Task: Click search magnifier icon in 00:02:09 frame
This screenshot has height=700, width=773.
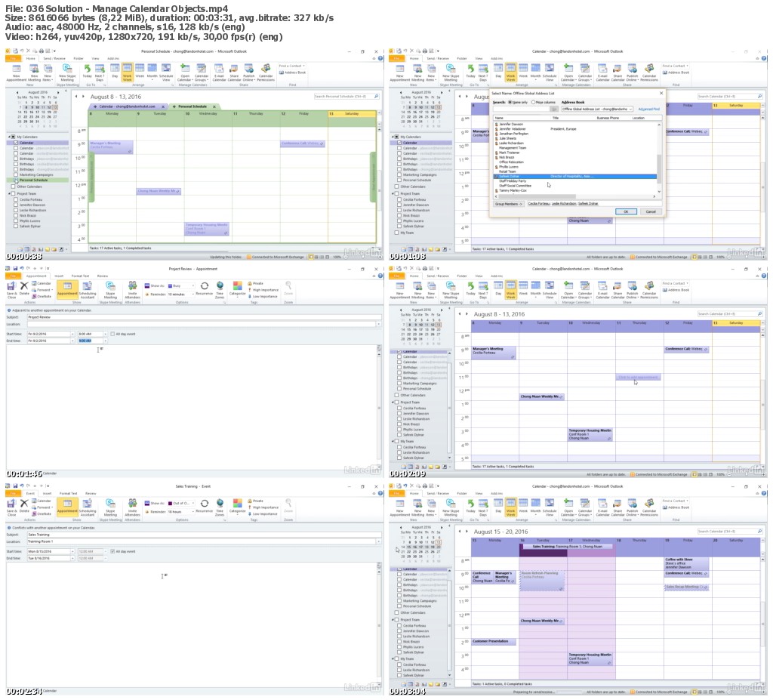Action: tap(759, 313)
